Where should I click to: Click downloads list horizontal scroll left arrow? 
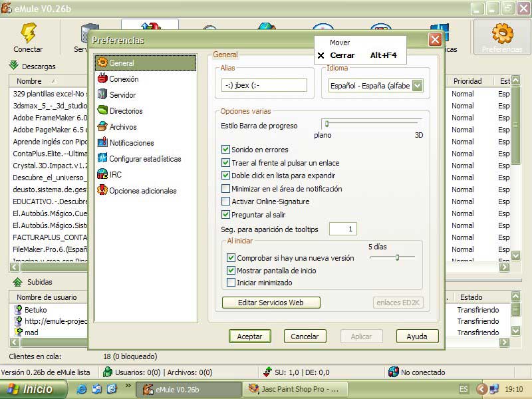(x=15, y=267)
